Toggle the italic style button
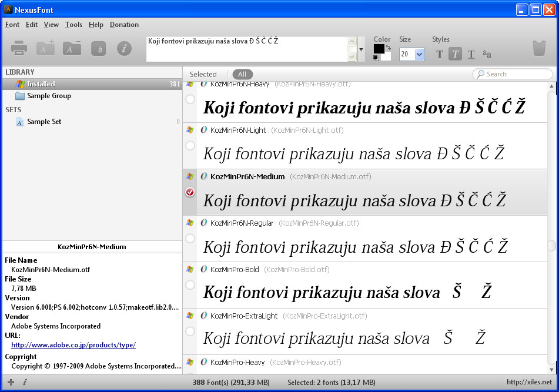559x392 pixels. coord(456,55)
